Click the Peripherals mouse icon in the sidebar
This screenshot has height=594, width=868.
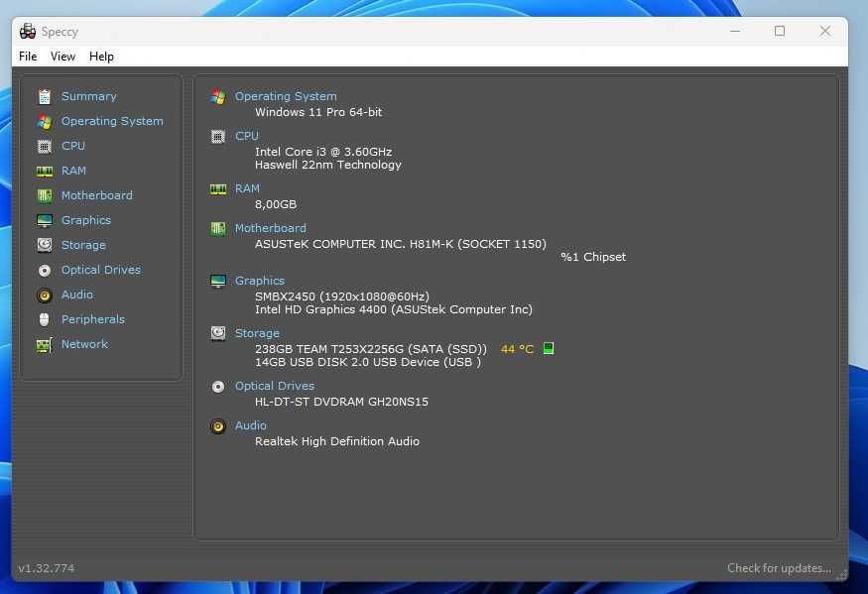(45, 319)
